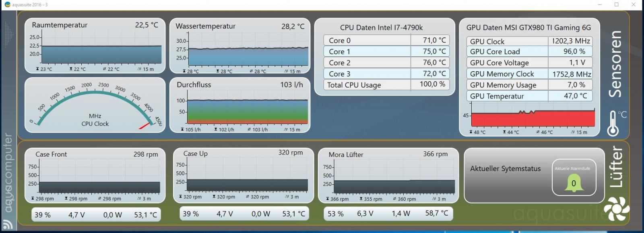Click 39 % under the Case Front chart
This screenshot has width=644, height=233.
[43, 215]
